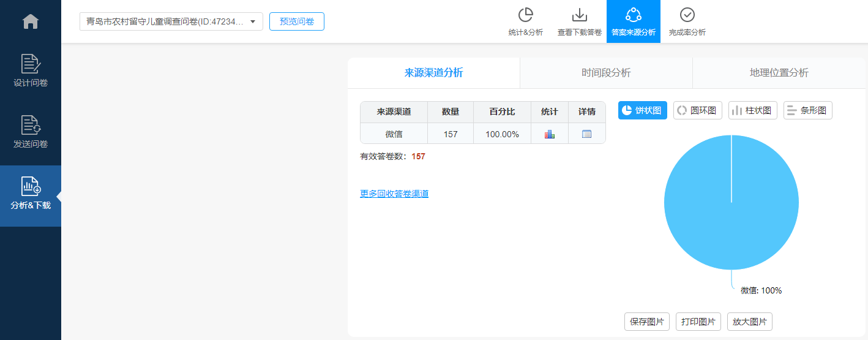Open 设计问卷 in the sidebar
Screen dimensions: 868x340
click(30, 70)
